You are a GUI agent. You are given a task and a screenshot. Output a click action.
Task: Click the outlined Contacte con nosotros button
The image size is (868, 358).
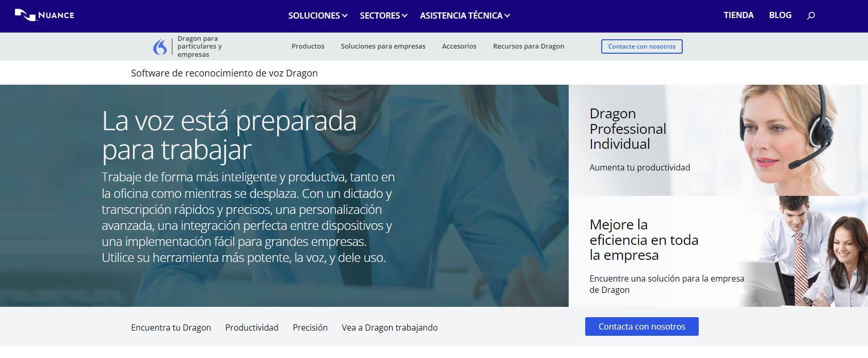641,46
